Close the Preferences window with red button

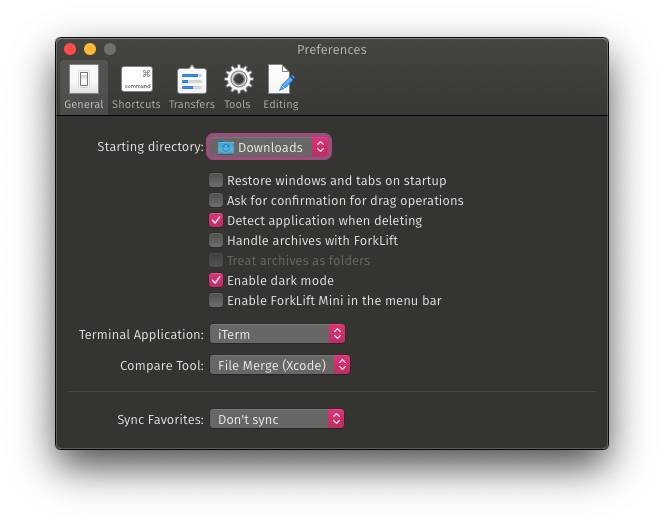pyautogui.click(x=70, y=49)
